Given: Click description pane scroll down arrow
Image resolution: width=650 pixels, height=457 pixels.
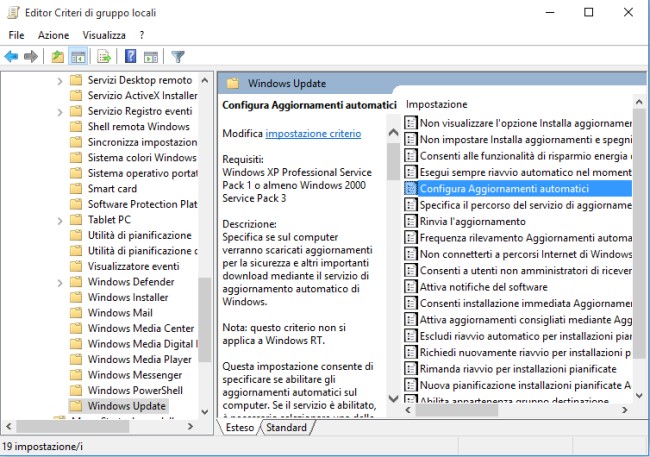Looking at the screenshot, I should pyautogui.click(x=393, y=399).
